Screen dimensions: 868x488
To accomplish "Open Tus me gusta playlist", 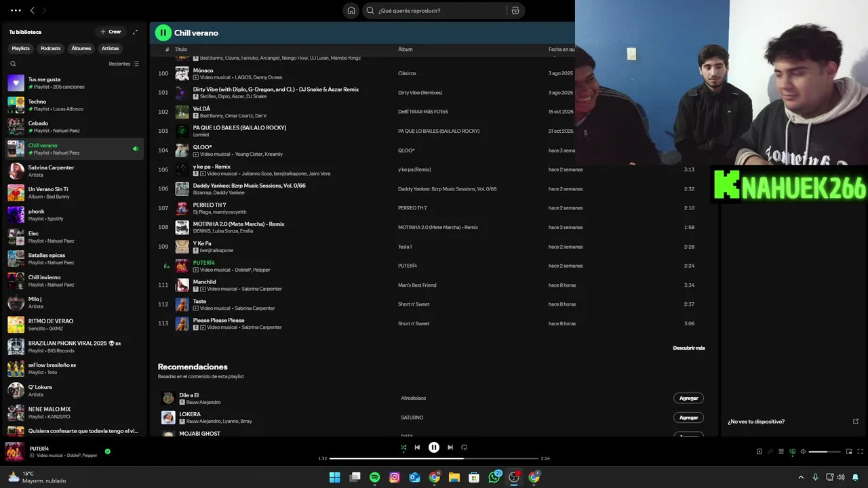I will coord(75,83).
